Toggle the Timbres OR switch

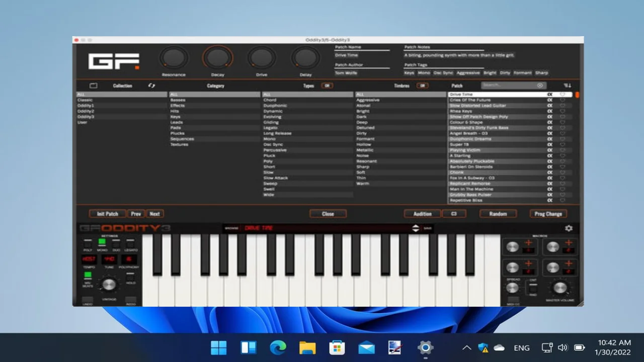click(422, 86)
